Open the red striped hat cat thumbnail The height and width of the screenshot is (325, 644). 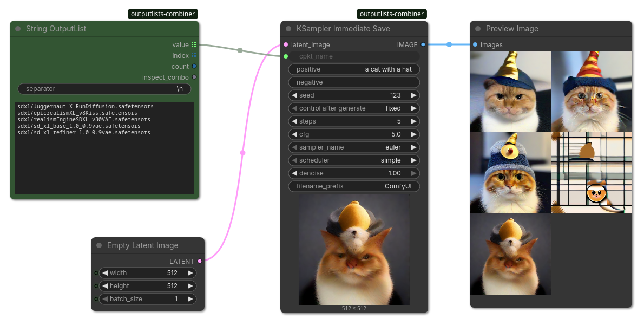pos(592,91)
